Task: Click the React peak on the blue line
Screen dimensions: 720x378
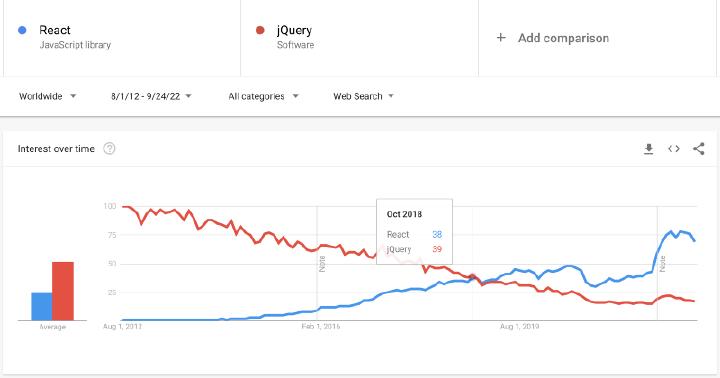Action: 671,231
